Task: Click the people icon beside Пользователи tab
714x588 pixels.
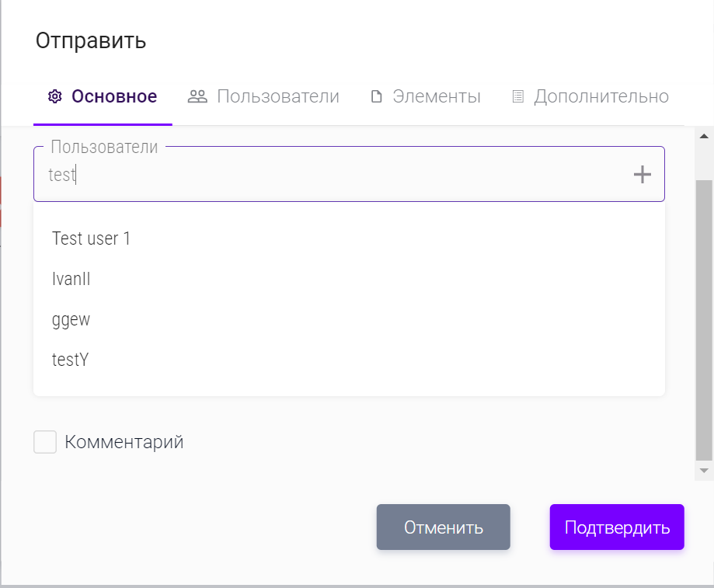Action: tap(197, 96)
